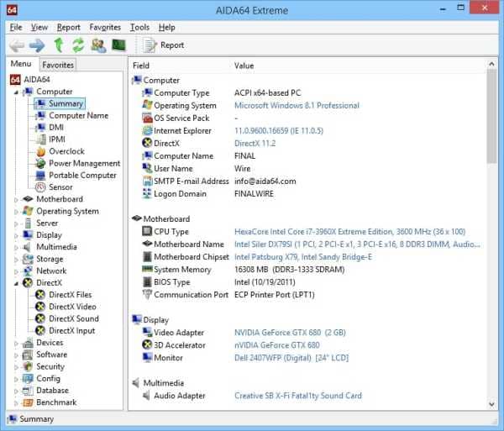The image size is (504, 431).
Task: Click the Storage drive tree icon
Action: pyautogui.click(x=28, y=259)
